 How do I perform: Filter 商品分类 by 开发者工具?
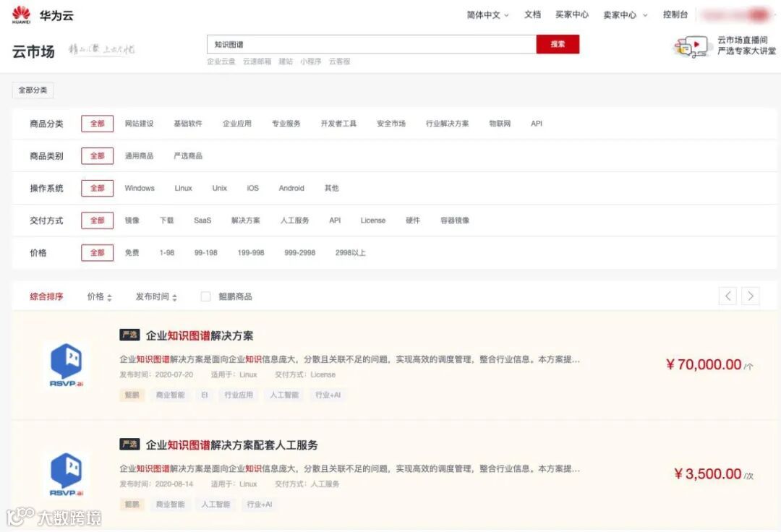coord(338,124)
